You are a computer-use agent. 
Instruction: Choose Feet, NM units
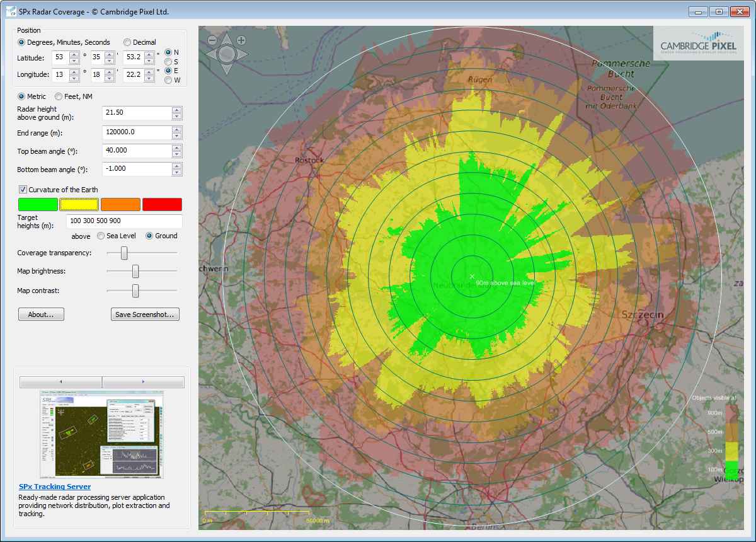[x=59, y=96]
